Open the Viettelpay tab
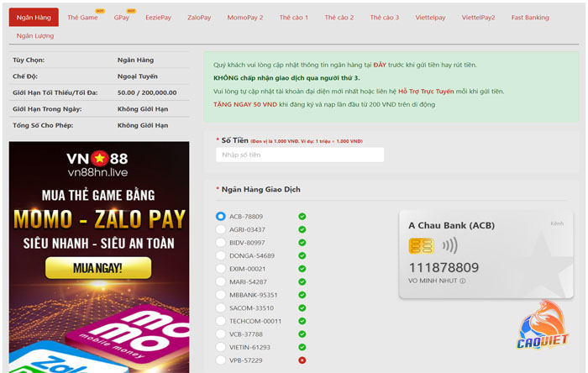588x373 pixels. 430,18
